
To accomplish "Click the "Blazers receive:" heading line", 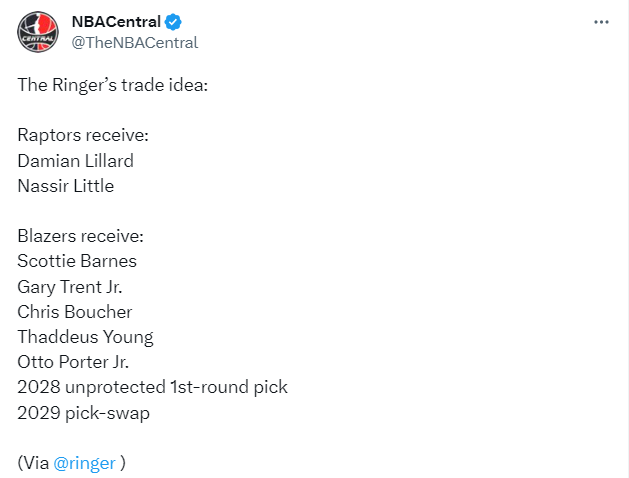I will (x=81, y=236).
